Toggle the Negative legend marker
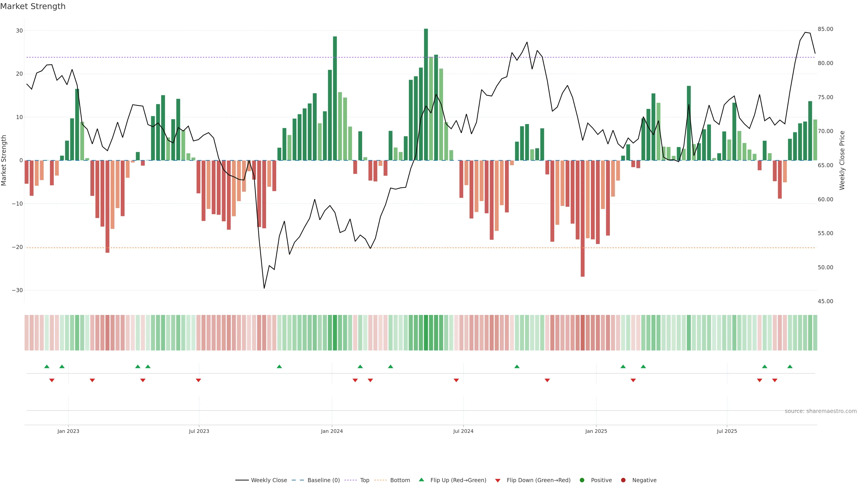Screen dimensions: 868x488 (623, 480)
